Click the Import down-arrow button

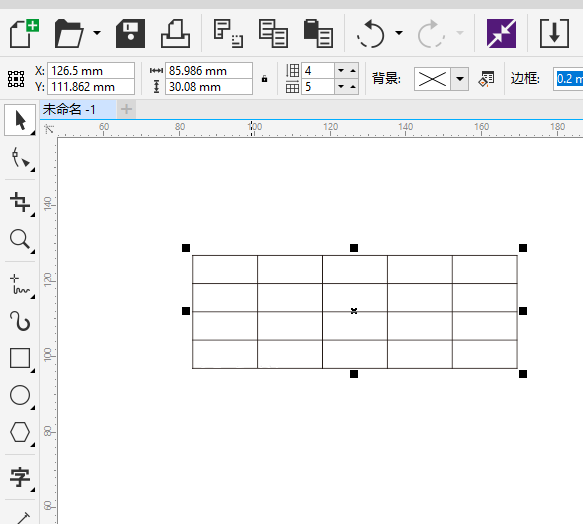[554, 33]
